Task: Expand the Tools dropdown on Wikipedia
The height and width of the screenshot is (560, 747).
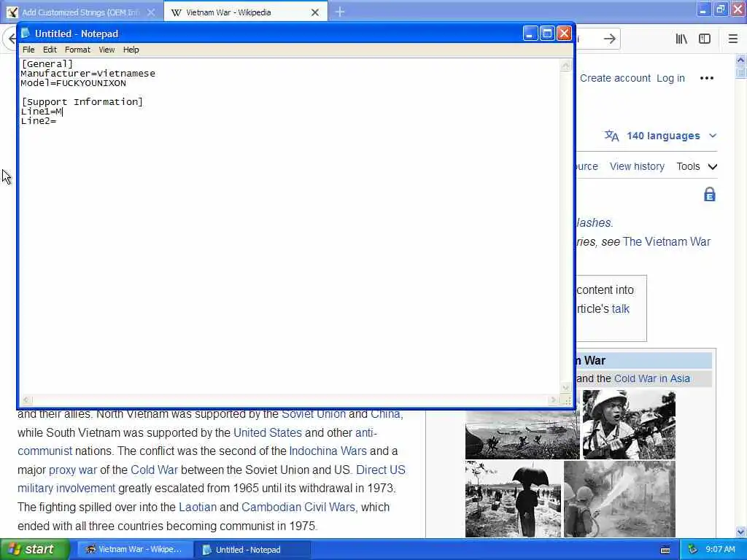Action: tap(697, 166)
